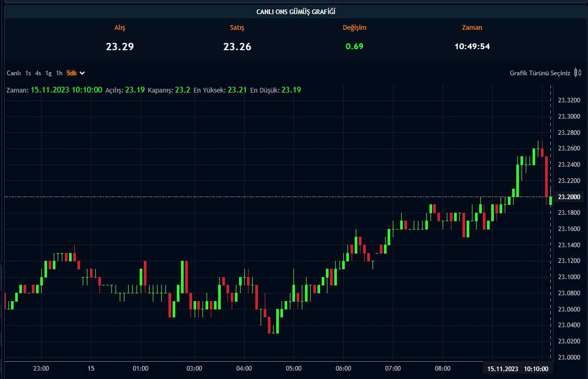Click the Değişim value 0.69
This screenshot has width=588, height=379.
(x=354, y=46)
